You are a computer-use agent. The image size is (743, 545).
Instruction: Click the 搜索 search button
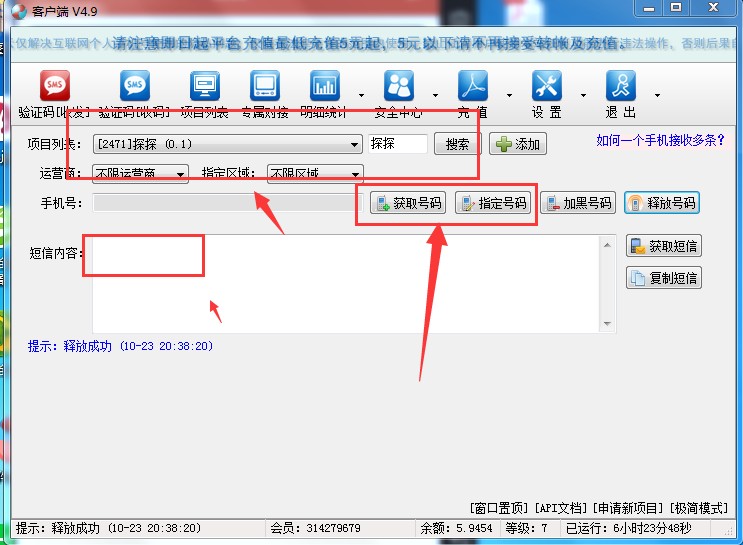coord(457,144)
